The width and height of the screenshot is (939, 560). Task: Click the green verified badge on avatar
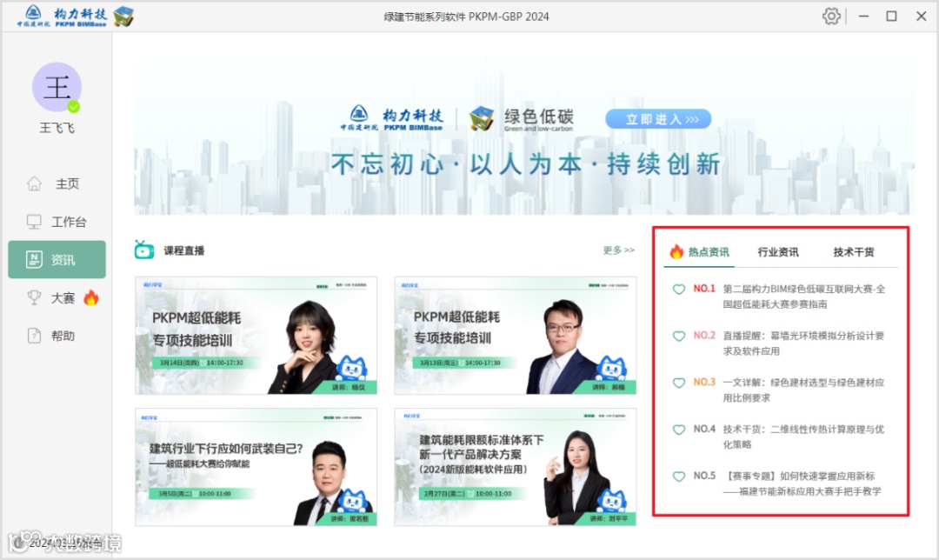(x=74, y=107)
